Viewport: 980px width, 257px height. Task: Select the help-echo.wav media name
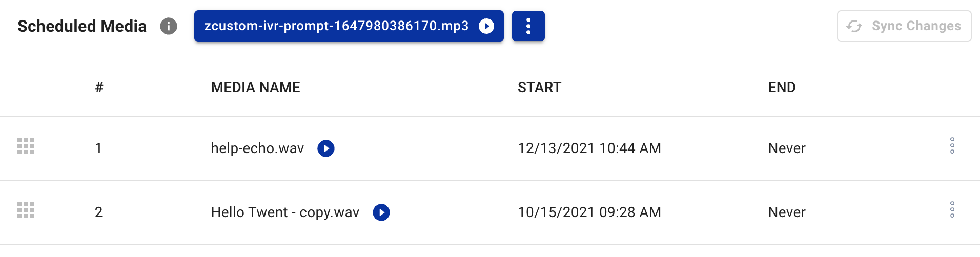pyautogui.click(x=258, y=148)
